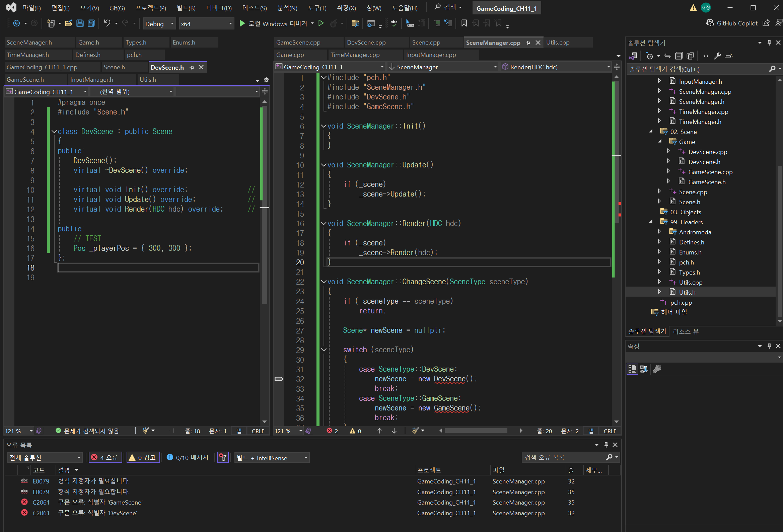Open the Render(HDC hdc) member dropdown

click(x=556, y=67)
